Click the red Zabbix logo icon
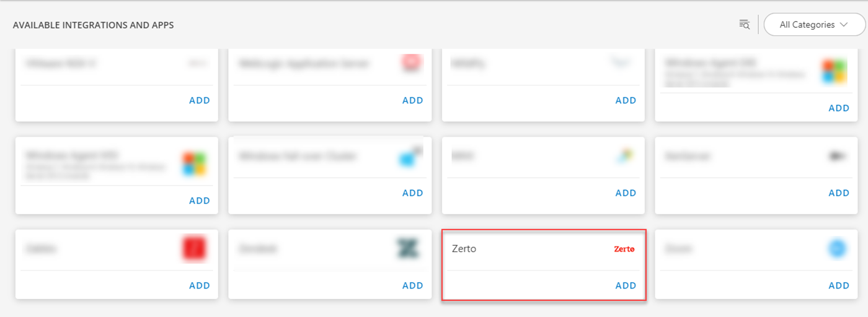The height and width of the screenshot is (317, 868). tap(194, 249)
